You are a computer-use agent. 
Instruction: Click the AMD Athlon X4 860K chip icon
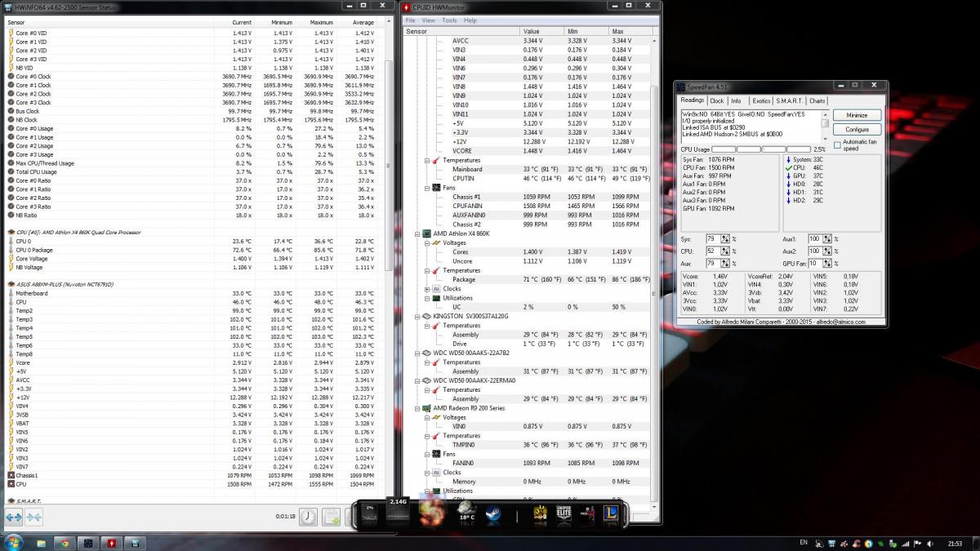click(426, 233)
